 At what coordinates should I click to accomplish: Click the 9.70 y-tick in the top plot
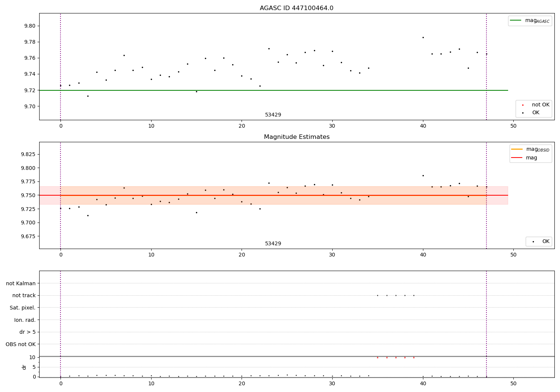point(30,106)
